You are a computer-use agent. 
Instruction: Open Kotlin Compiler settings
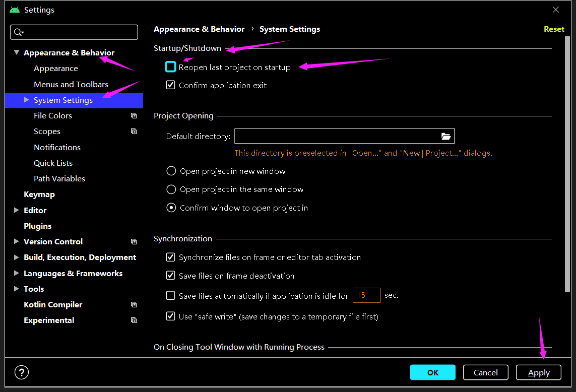click(x=53, y=304)
